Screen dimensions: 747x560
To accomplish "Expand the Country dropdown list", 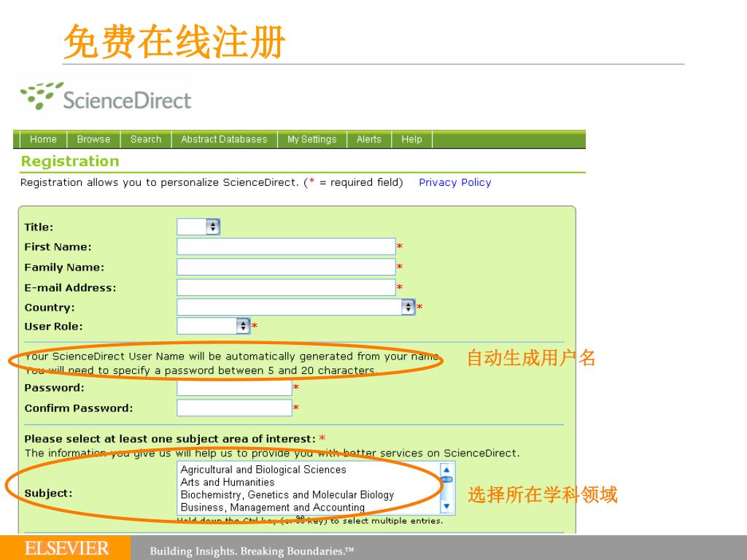I will (x=408, y=307).
